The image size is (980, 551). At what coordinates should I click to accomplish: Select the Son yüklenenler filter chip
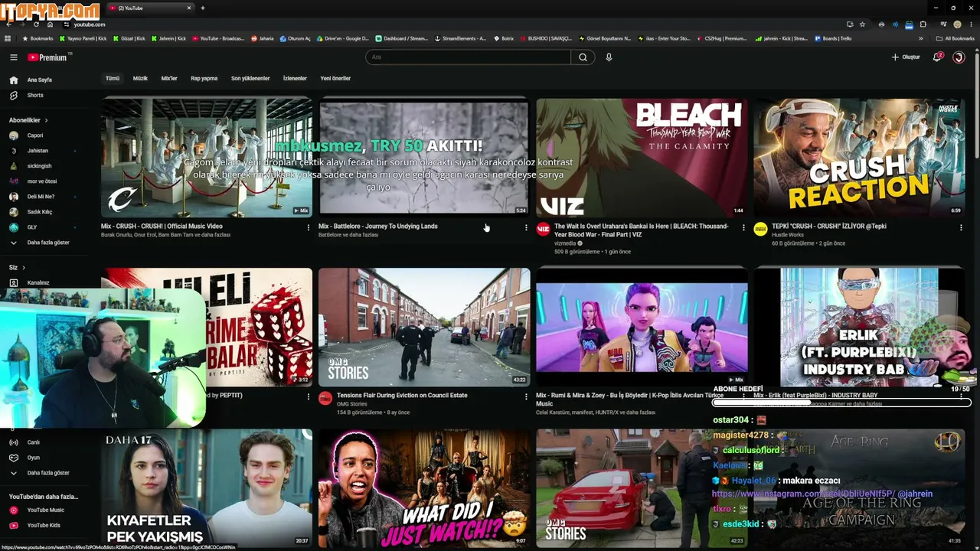coord(250,79)
